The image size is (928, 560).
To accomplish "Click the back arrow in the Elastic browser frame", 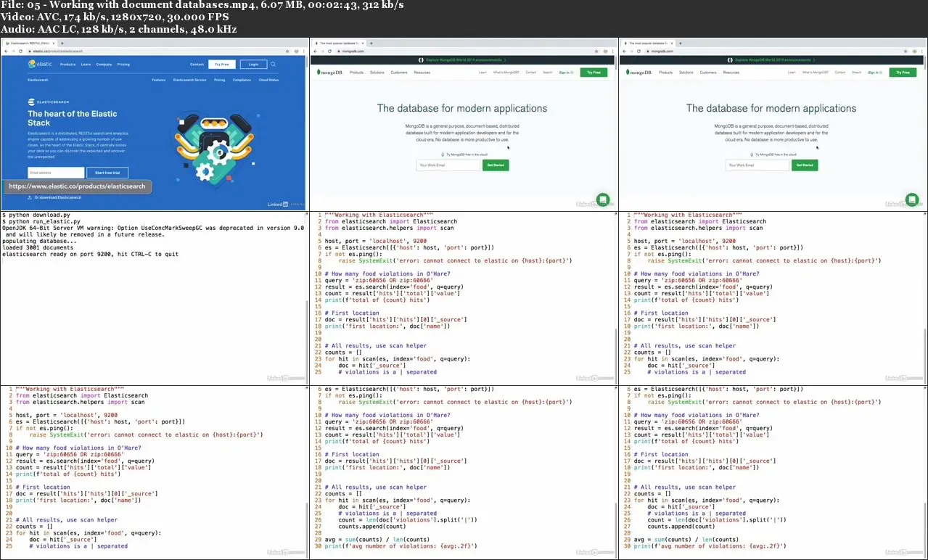I will point(7,52).
